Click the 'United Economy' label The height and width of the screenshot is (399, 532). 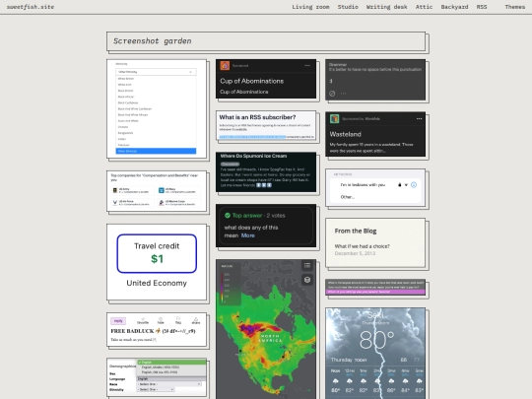click(x=157, y=283)
